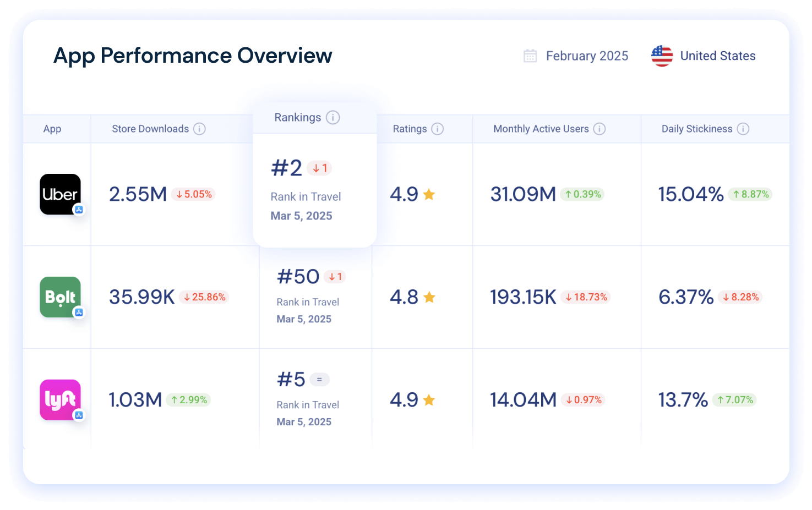Open the Rankings info tooltip
The width and height of the screenshot is (812, 510).
pos(333,117)
